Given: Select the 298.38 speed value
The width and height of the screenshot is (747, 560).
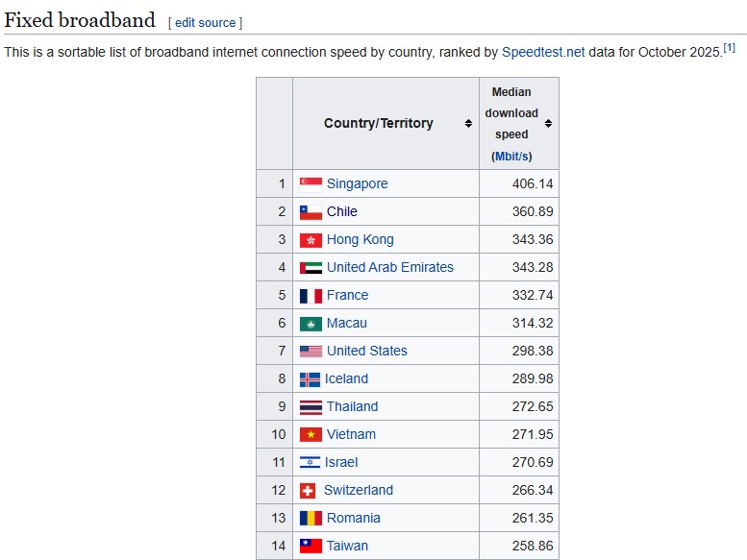Looking at the screenshot, I should [x=533, y=351].
